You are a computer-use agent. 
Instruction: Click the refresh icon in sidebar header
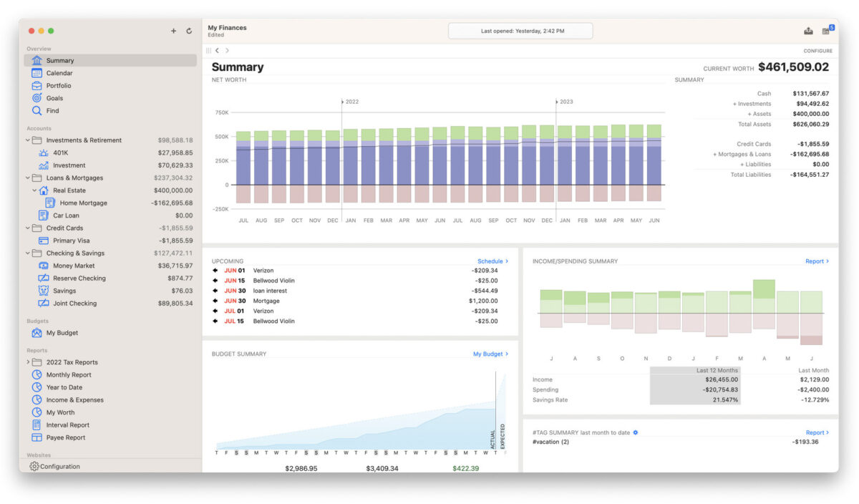(x=189, y=31)
